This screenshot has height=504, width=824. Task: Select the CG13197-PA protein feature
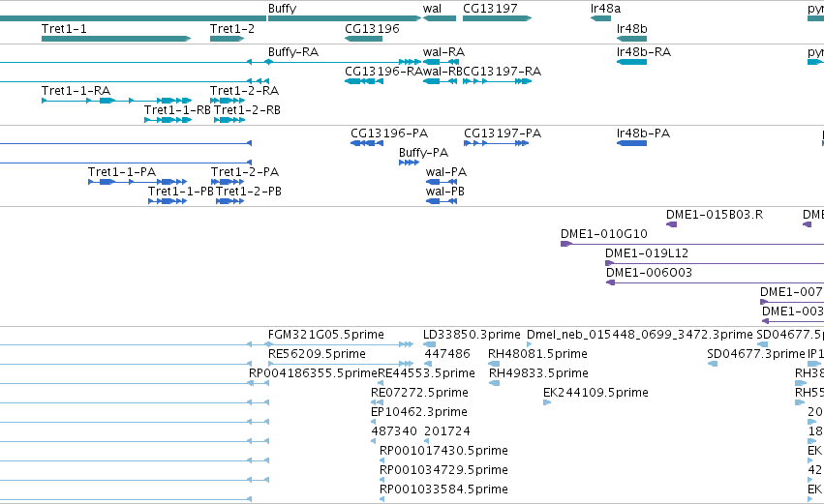(496, 143)
